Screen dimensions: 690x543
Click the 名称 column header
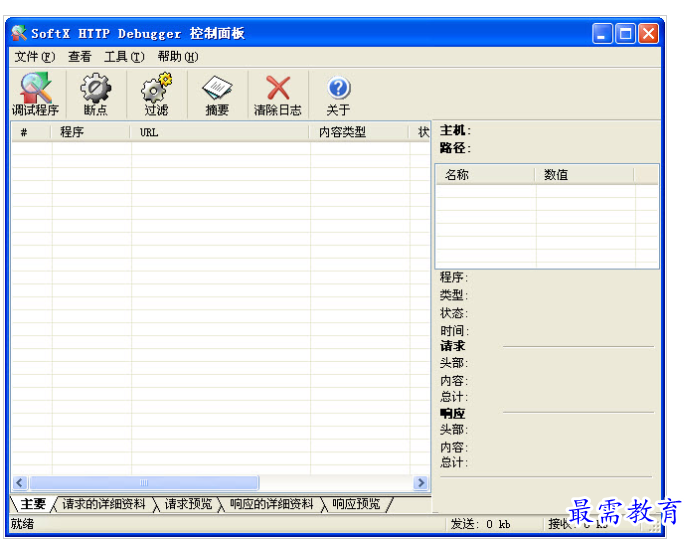pos(485,175)
